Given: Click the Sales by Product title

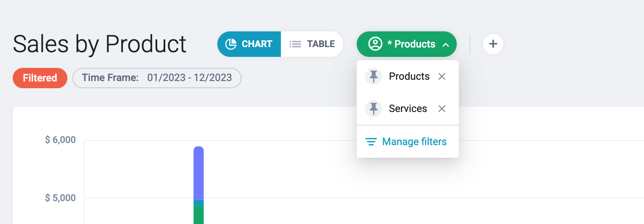Looking at the screenshot, I should 100,44.
